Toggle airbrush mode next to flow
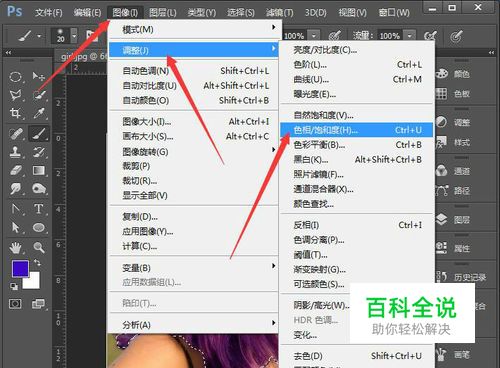500x368 pixels. pyautogui.click(x=430, y=36)
